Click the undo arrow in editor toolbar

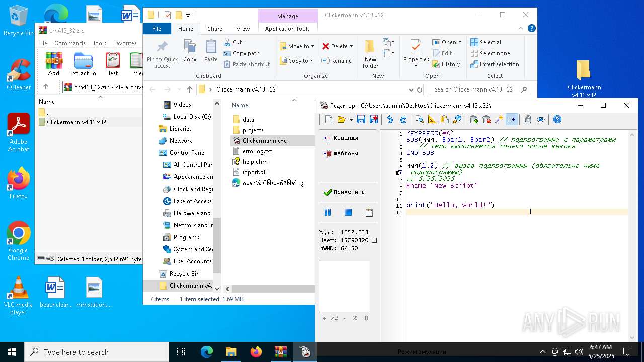[x=390, y=120]
